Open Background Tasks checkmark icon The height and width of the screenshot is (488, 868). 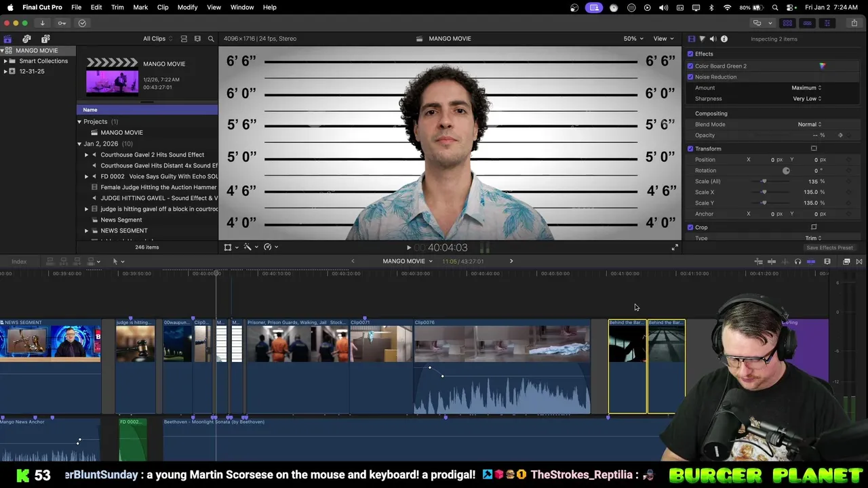click(x=82, y=23)
